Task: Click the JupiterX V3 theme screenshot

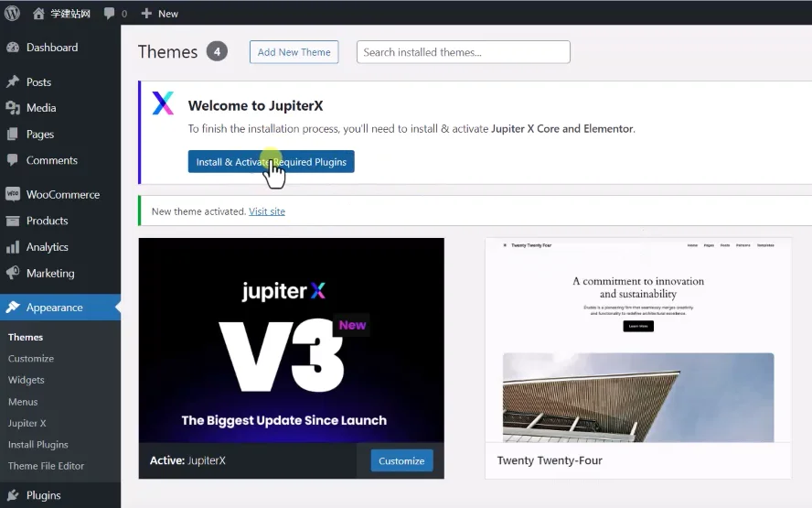Action: 291,340
